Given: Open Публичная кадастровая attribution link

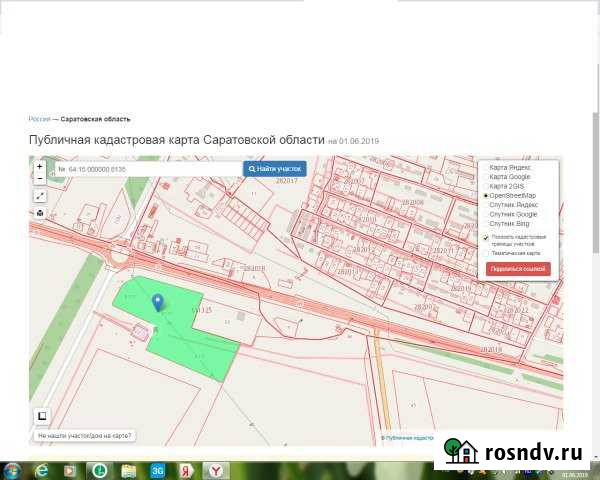Looking at the screenshot, I should point(407,438).
